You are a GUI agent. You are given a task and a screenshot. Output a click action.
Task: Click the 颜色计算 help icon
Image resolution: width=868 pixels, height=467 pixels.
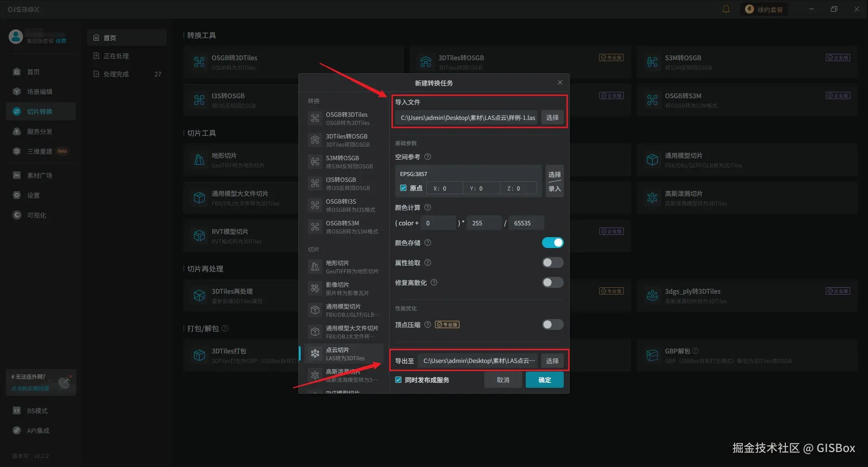coord(428,207)
